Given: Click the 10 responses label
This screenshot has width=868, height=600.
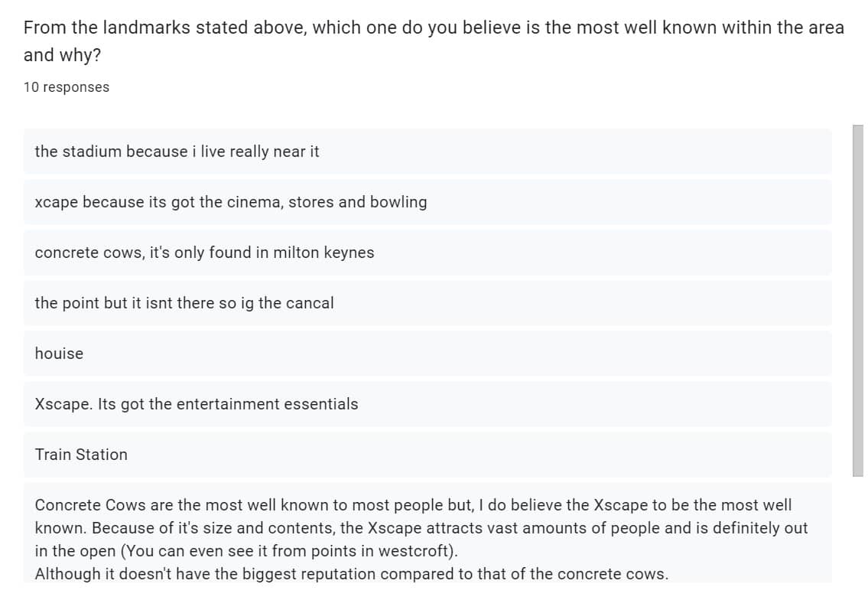Looking at the screenshot, I should (67, 87).
